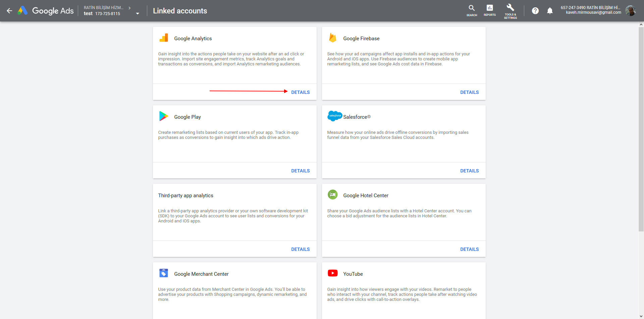Click the Salesforce description text
Screen dimensions: 644x319
click(398, 135)
